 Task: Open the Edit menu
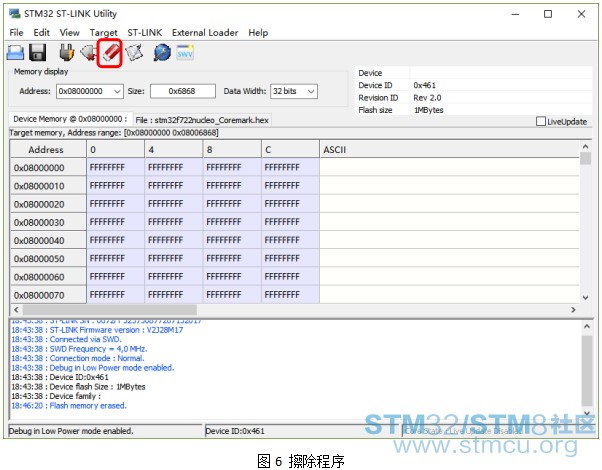click(41, 33)
